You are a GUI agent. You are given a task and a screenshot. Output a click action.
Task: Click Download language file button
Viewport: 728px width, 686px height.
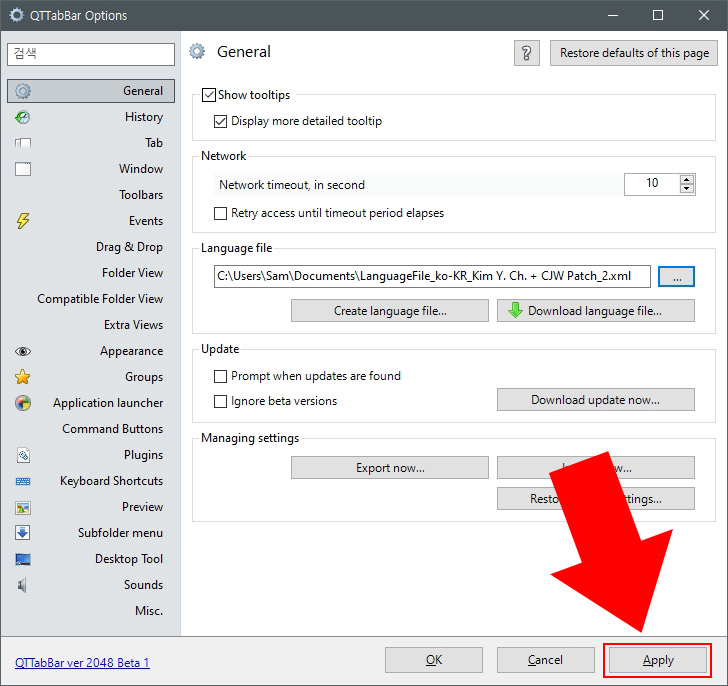pos(596,311)
